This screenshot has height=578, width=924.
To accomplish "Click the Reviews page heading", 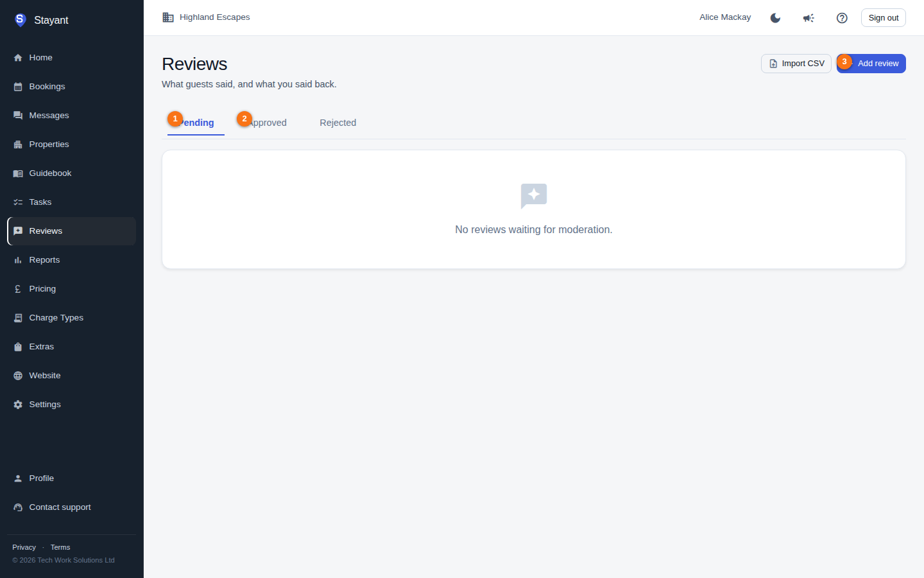I will click(194, 64).
